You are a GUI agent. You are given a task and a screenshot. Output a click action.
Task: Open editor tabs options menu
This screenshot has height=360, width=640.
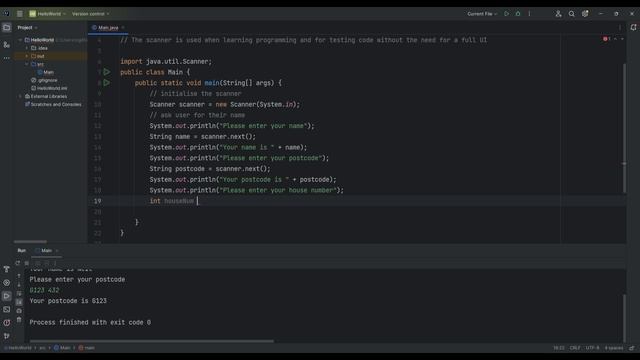coord(620,27)
